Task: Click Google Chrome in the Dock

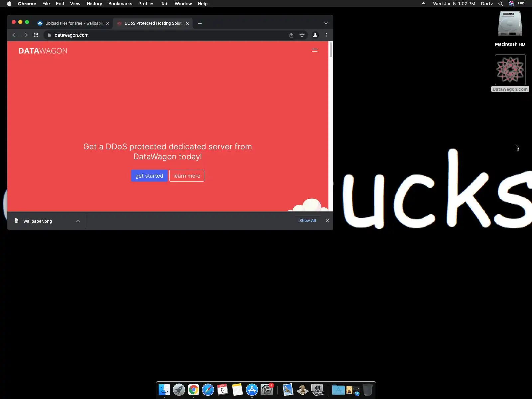Action: pos(194,390)
